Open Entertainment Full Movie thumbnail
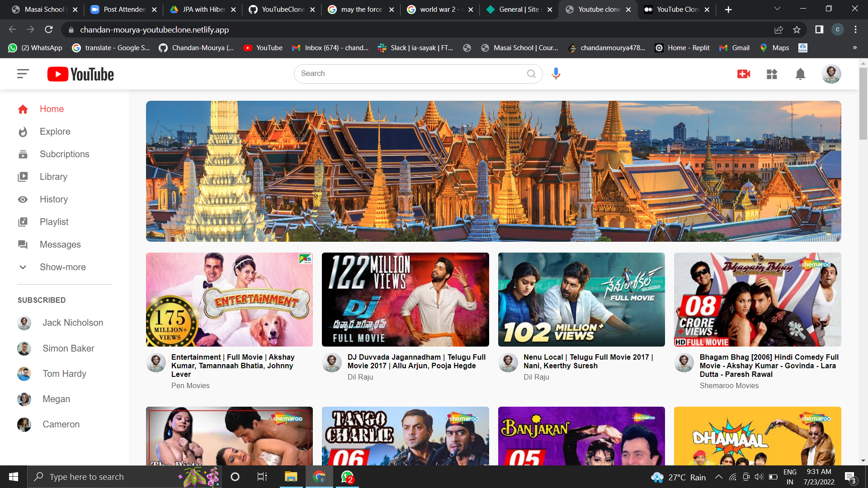 [229, 300]
